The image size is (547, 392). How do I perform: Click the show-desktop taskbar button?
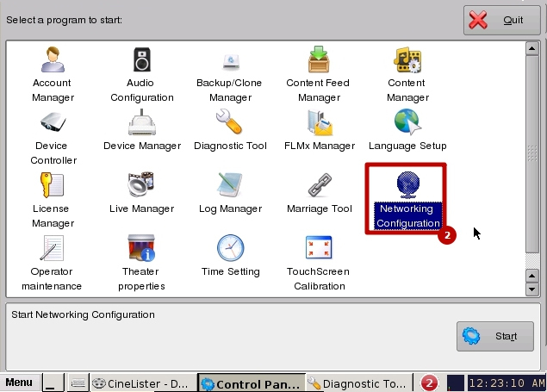(x=53, y=383)
